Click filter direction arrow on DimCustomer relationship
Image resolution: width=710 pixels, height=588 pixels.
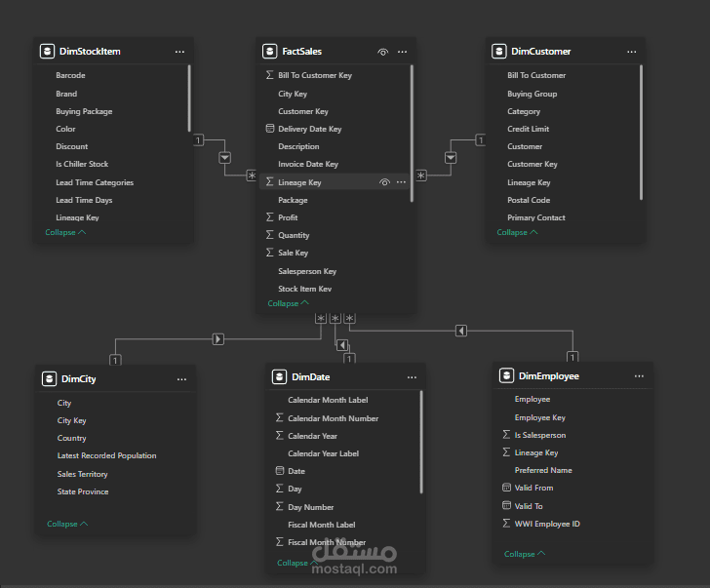click(x=451, y=157)
